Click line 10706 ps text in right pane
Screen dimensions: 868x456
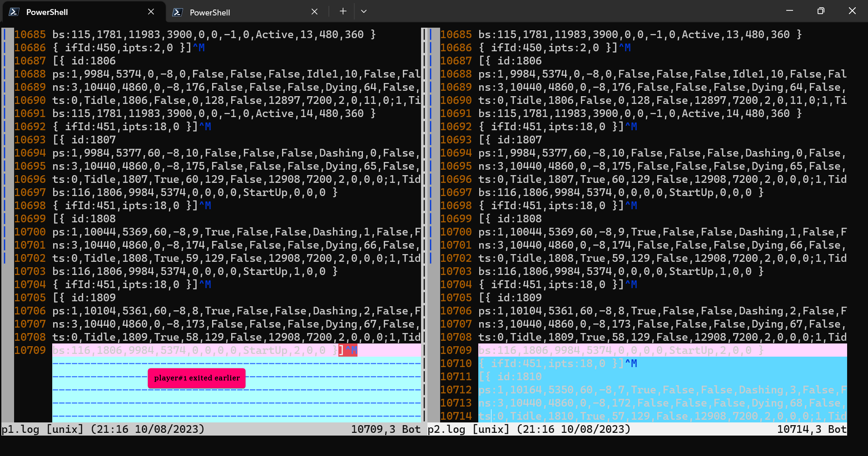663,311
